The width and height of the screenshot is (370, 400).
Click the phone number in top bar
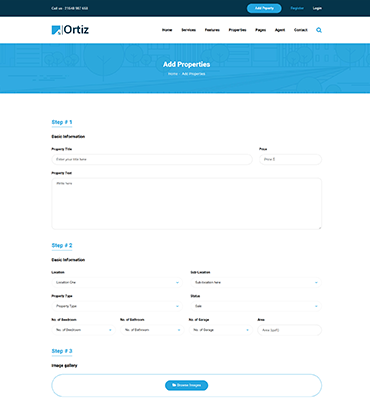click(76, 8)
